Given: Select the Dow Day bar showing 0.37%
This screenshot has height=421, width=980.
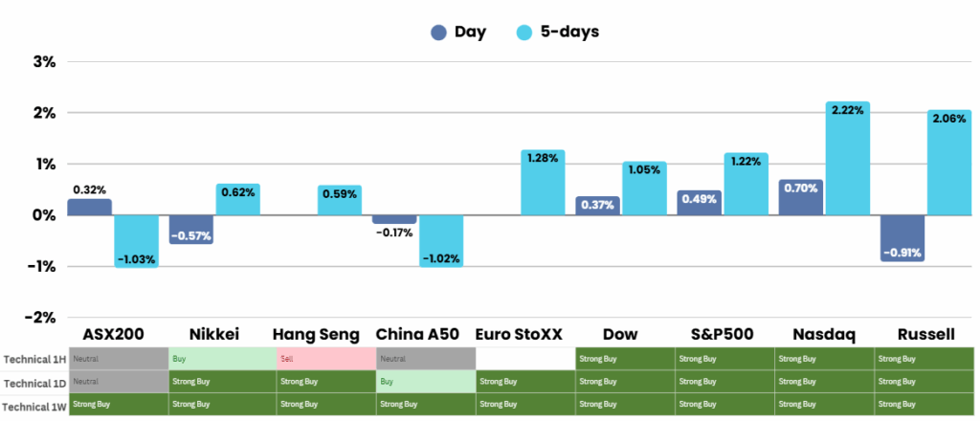Looking at the screenshot, I should [x=597, y=206].
